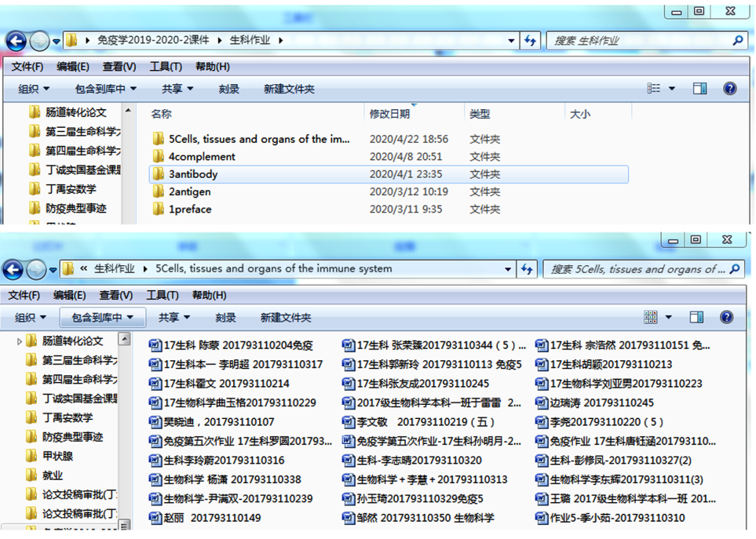Image resolution: width=756 pixels, height=539 pixels.
Task: Open the 2antigen folder icon
Action: click(156, 191)
